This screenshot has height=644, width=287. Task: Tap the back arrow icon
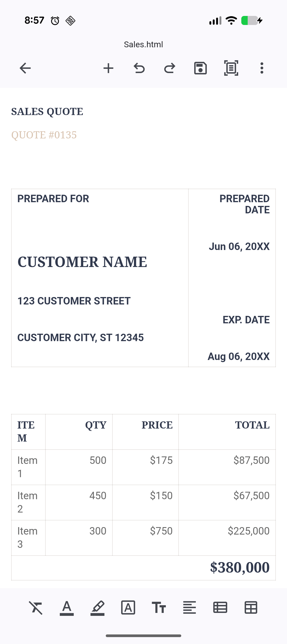pos(25,68)
